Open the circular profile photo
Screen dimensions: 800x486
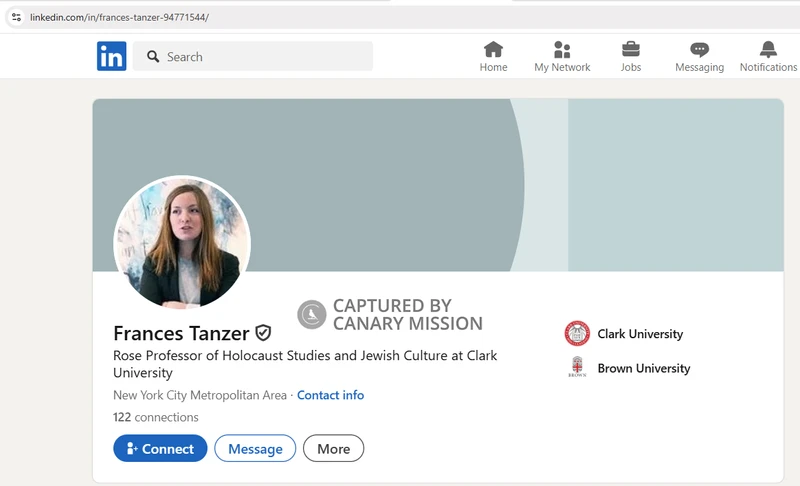pos(182,243)
